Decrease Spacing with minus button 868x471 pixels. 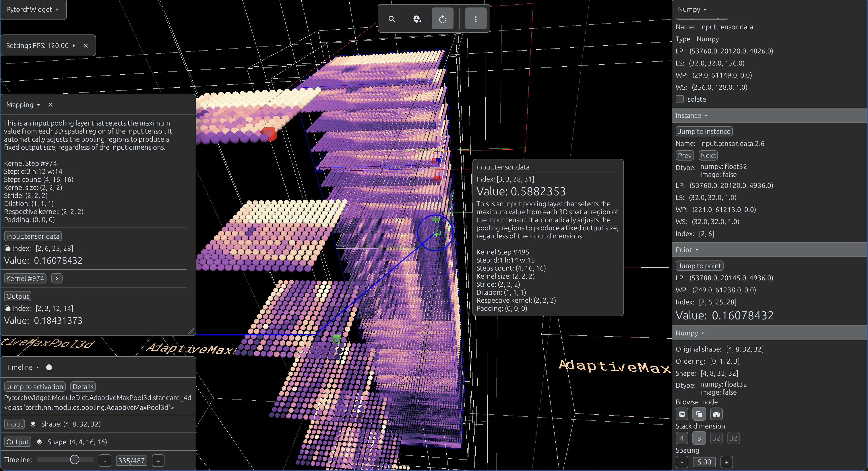[x=682, y=462]
